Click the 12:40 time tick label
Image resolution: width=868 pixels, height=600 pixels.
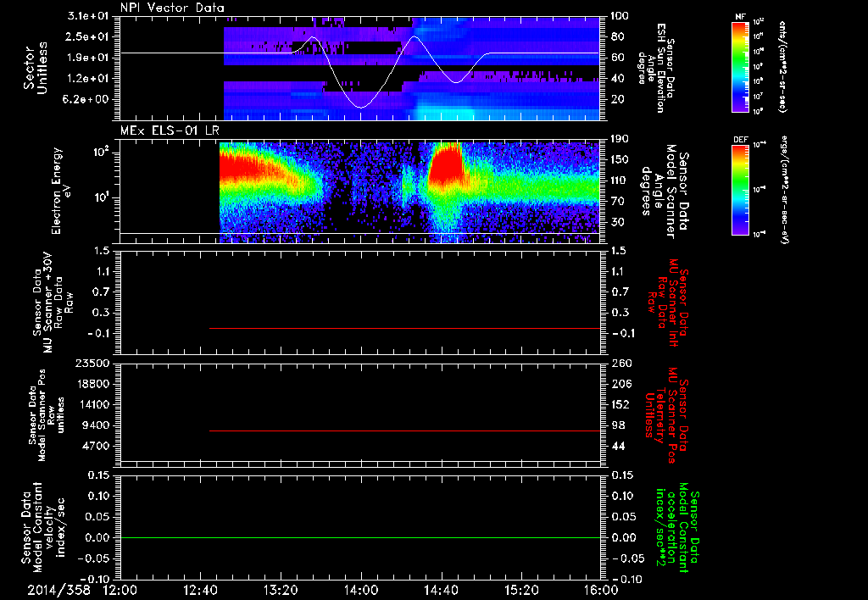click(200, 591)
